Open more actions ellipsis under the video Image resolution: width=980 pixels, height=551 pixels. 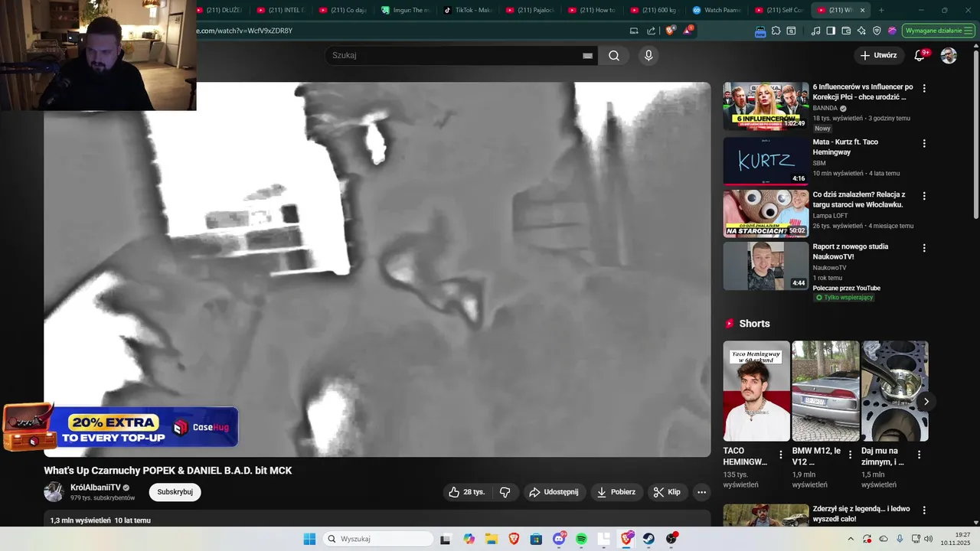(x=701, y=492)
